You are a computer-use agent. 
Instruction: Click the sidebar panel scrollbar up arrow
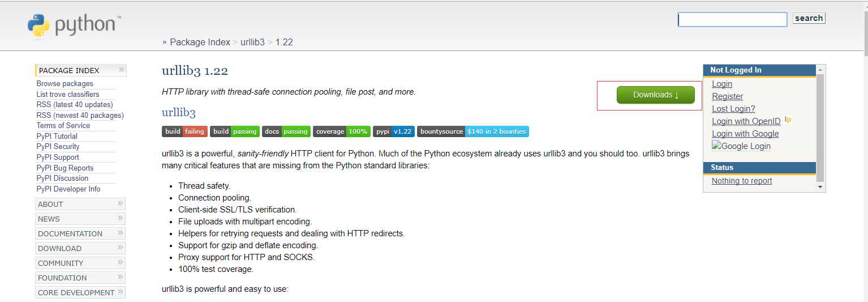click(x=820, y=69)
